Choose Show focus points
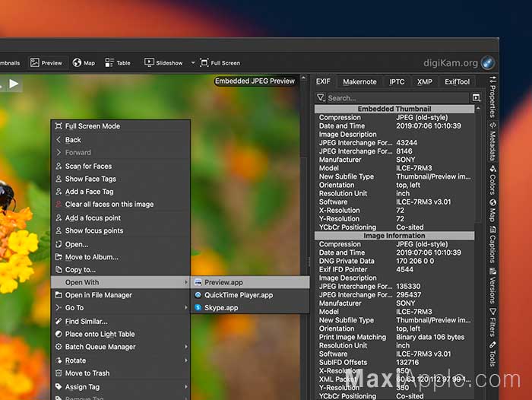 tap(120, 230)
